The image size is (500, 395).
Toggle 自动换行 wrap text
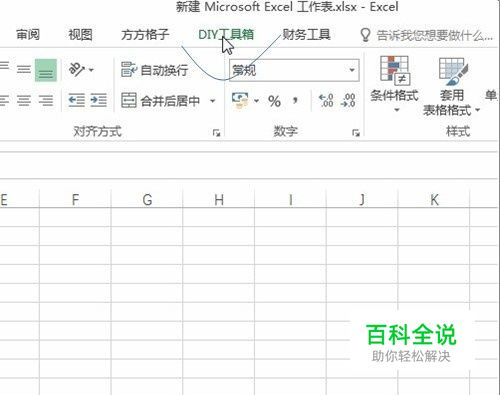point(154,70)
